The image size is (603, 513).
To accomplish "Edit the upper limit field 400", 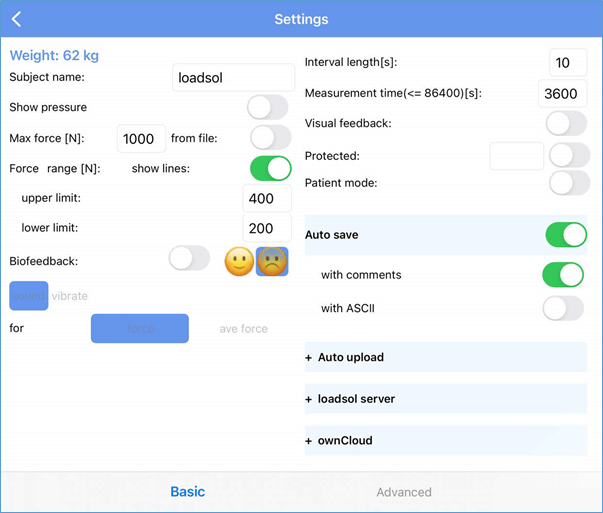I will (x=267, y=198).
